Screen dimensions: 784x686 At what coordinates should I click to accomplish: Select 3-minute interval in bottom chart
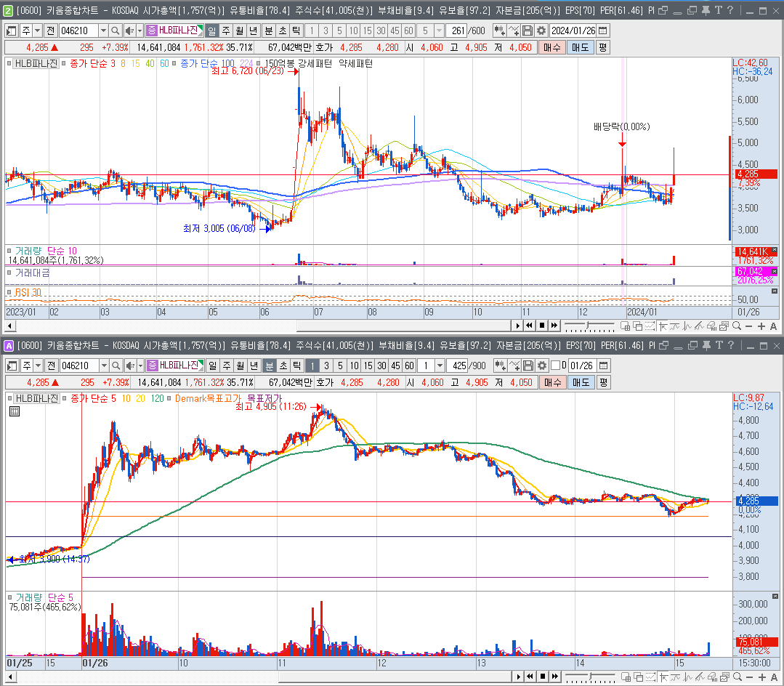(x=326, y=366)
